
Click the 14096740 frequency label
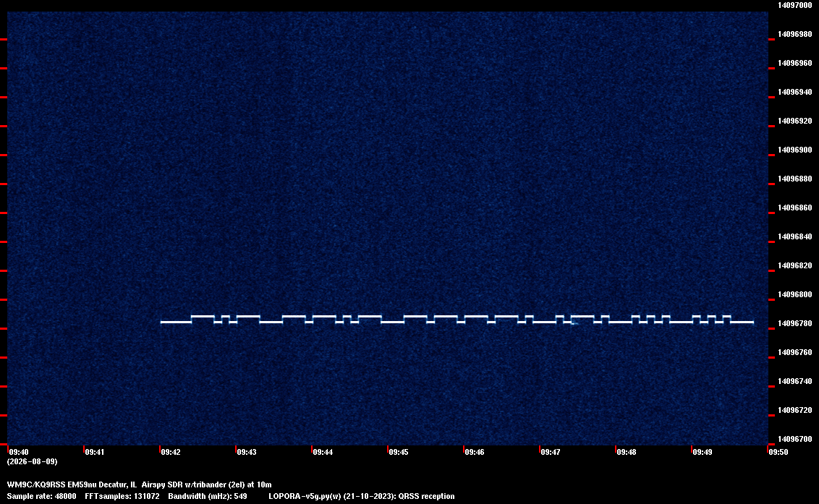tap(795, 381)
